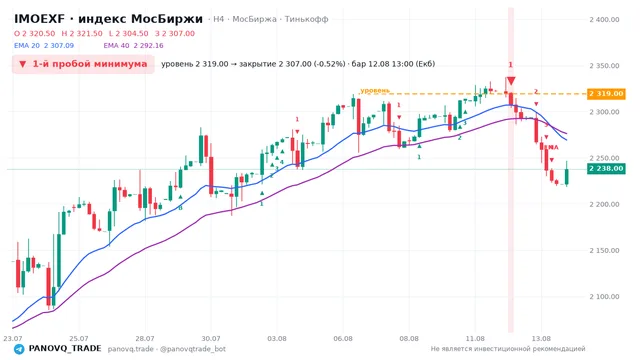Screen dimensions: 640x360
Task: Open the panovq.trade website link
Action: (131, 349)
